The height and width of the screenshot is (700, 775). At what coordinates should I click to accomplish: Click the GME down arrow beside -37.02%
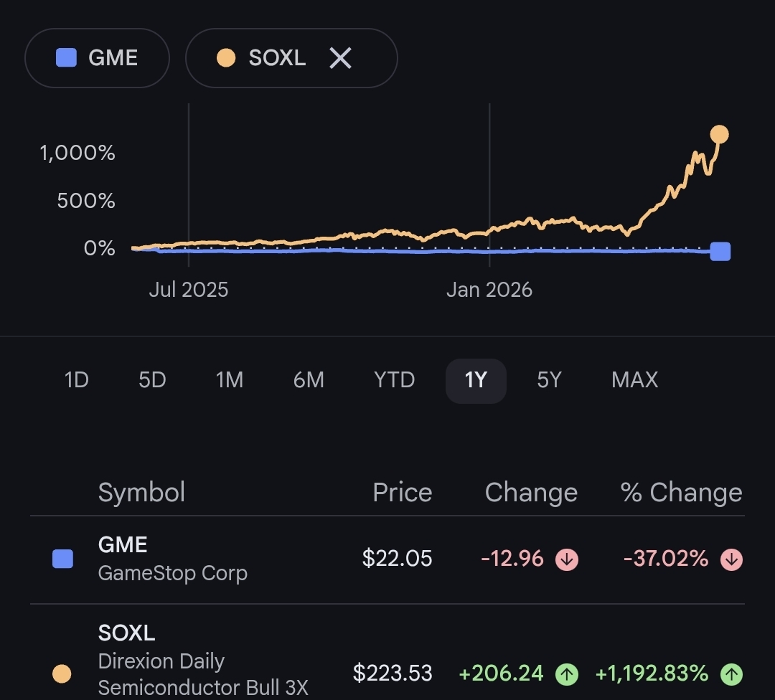tap(731, 559)
